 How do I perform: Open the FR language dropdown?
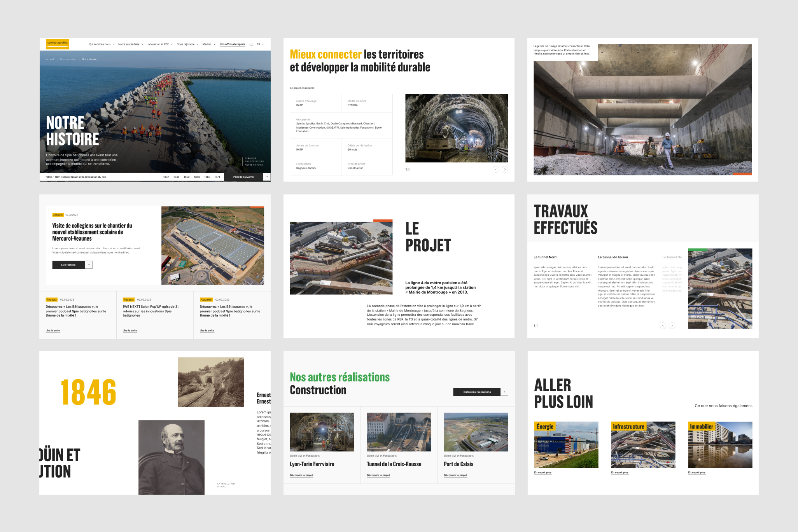pyautogui.click(x=260, y=44)
